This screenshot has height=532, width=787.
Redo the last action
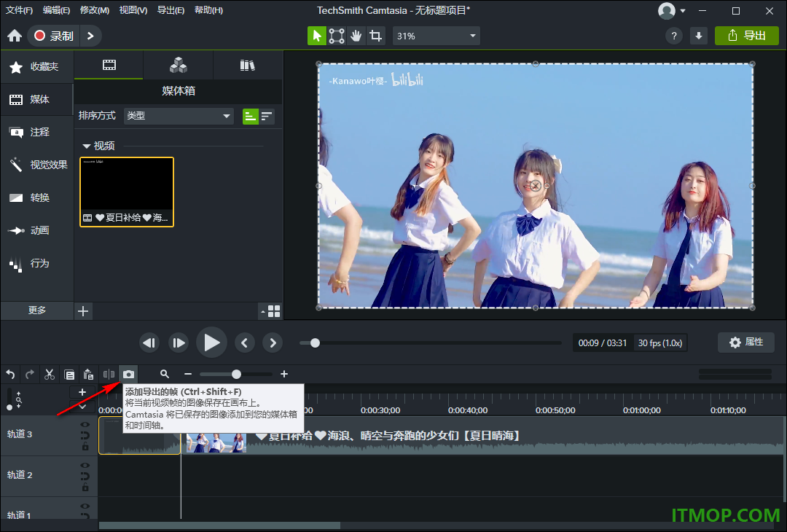(x=30, y=374)
